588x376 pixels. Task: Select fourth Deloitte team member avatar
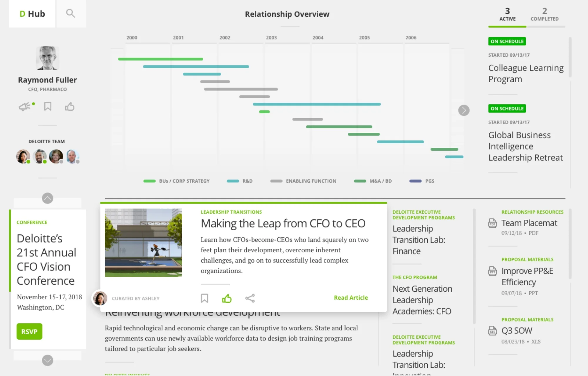pyautogui.click(x=73, y=156)
